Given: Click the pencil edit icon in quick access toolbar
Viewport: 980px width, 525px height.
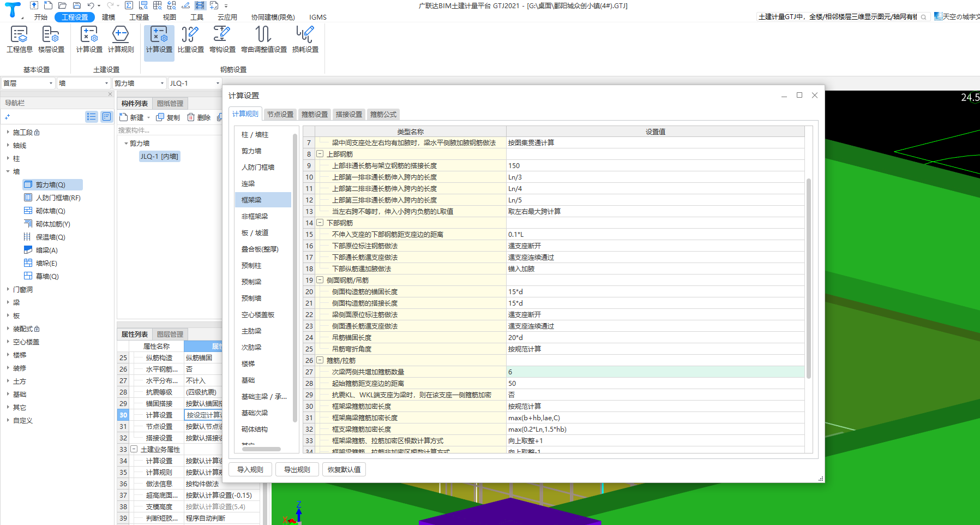Looking at the screenshot, I should [x=185, y=5].
